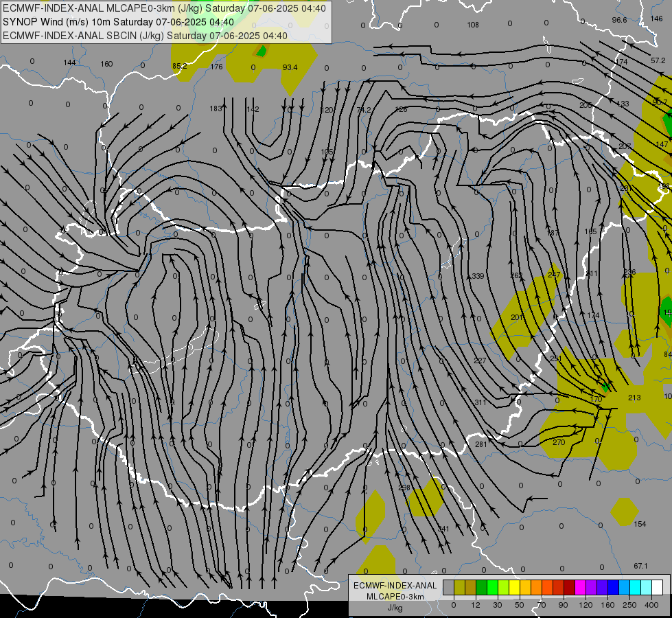Click the map value 144

(x=69, y=62)
